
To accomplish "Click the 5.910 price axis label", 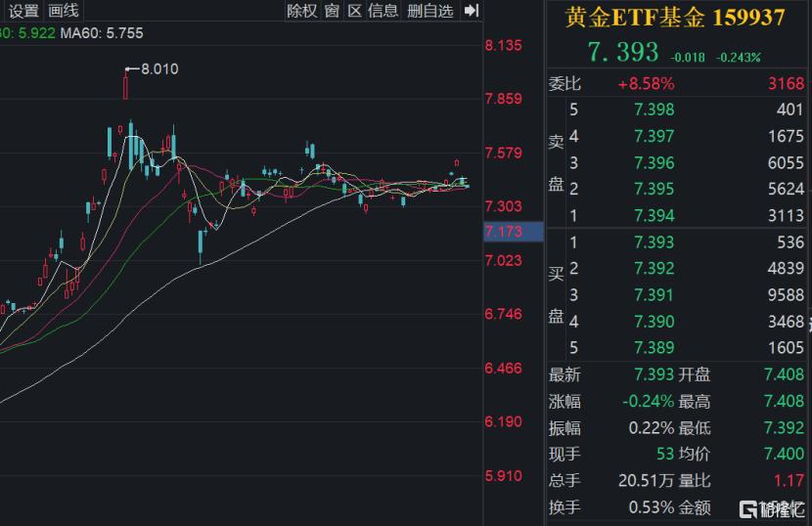I will coord(504,475).
